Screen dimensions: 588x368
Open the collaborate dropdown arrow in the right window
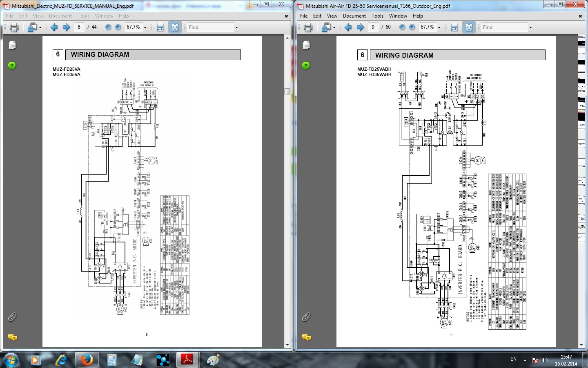click(x=334, y=27)
